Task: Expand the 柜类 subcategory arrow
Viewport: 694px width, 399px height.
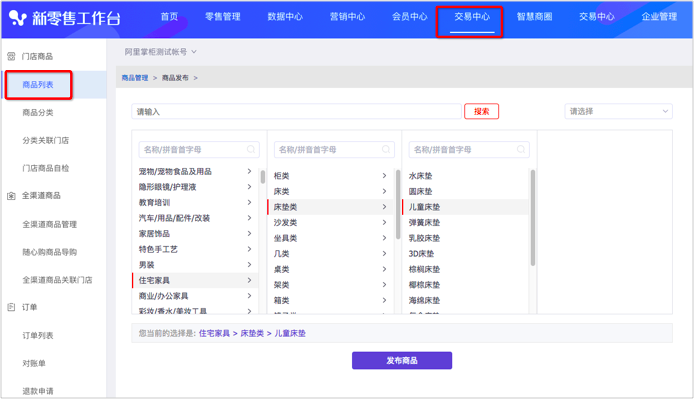Action: click(x=384, y=176)
